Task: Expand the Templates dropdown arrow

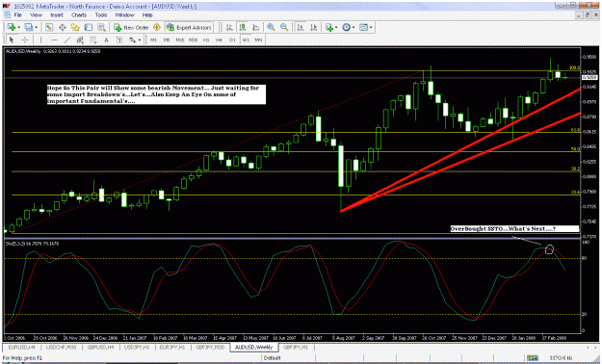Action: (x=371, y=27)
